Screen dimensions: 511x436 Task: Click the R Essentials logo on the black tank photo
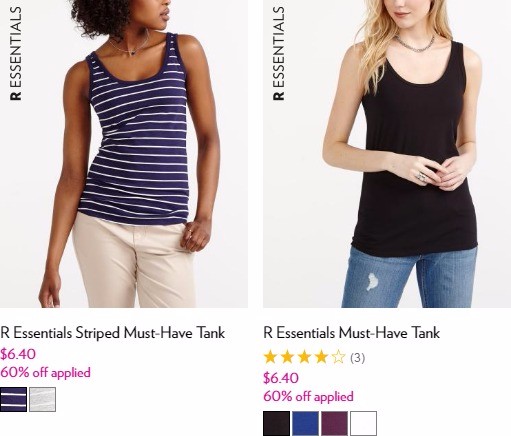tap(279, 53)
